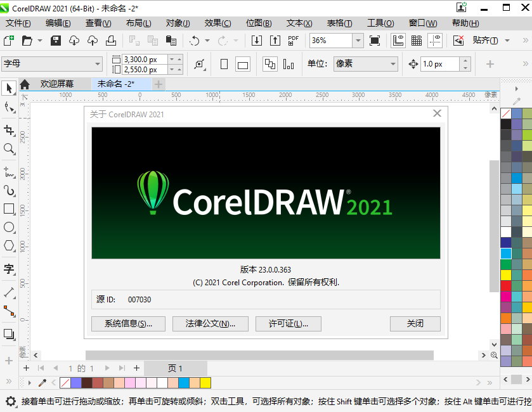The width and height of the screenshot is (532, 412).
Task: Expand document palette flyout arrow
Action: [x=30, y=383]
